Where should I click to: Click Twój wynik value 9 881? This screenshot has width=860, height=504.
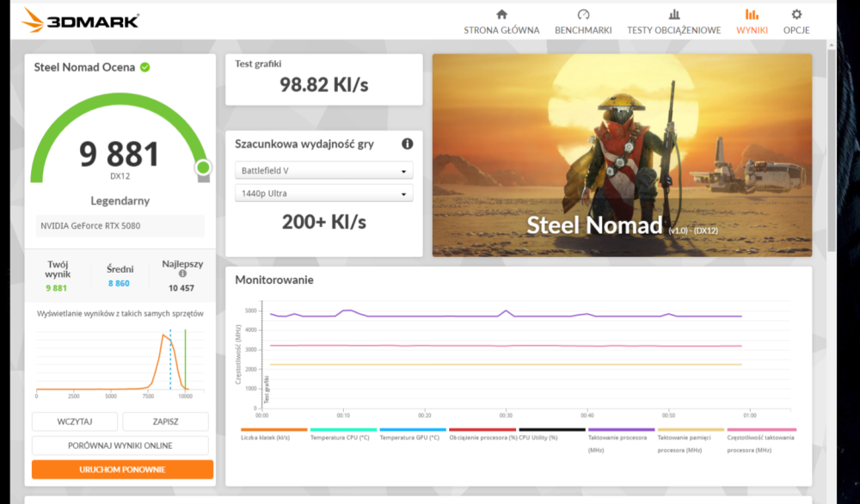point(56,288)
